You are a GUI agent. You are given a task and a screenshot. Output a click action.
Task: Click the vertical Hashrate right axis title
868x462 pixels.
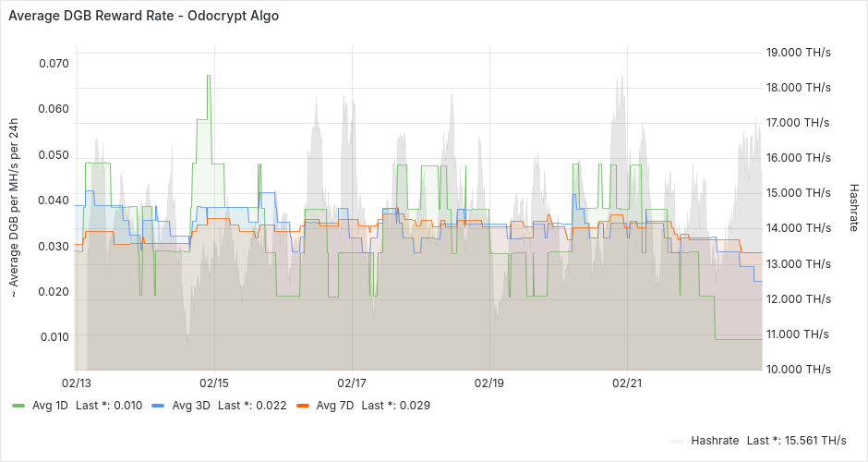coord(853,207)
